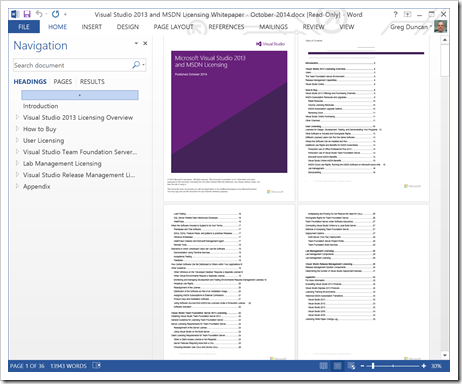Go to Lab Management Licensing section
This screenshot has width=462, height=384.
coord(62,163)
